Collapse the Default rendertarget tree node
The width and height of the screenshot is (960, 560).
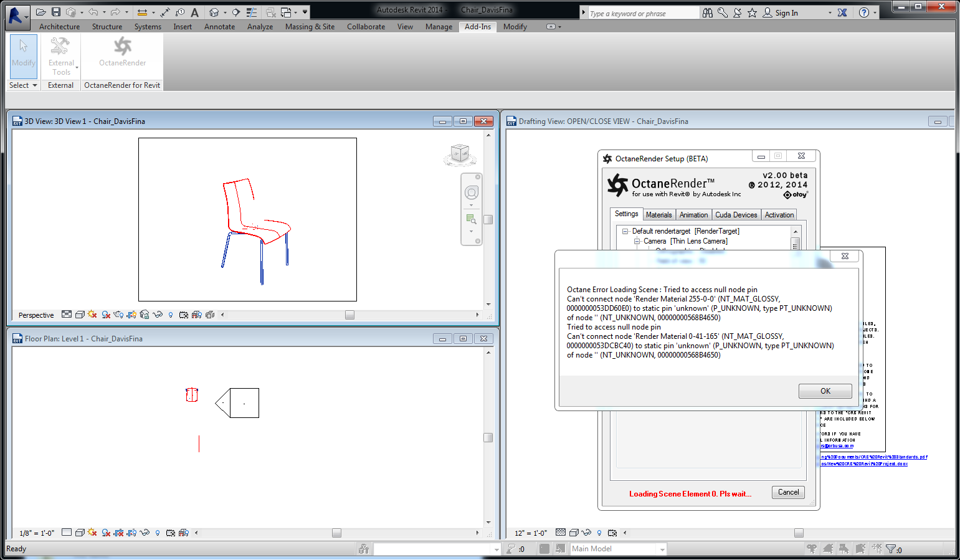(625, 231)
